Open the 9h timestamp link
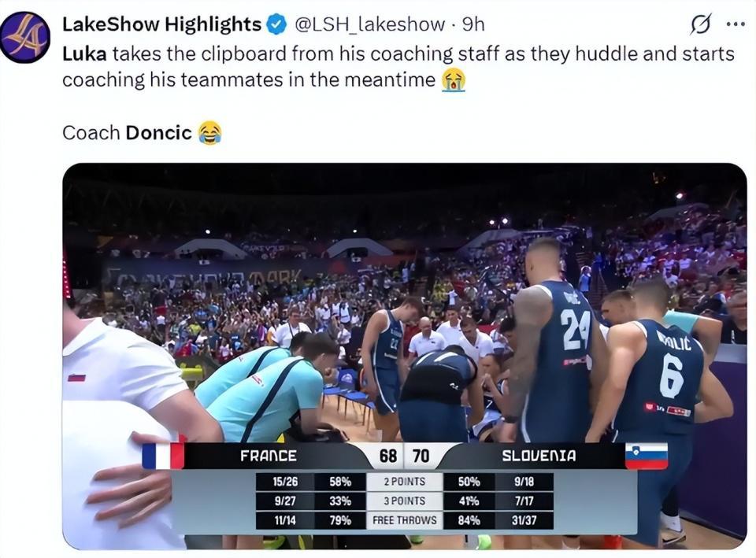 473,24
